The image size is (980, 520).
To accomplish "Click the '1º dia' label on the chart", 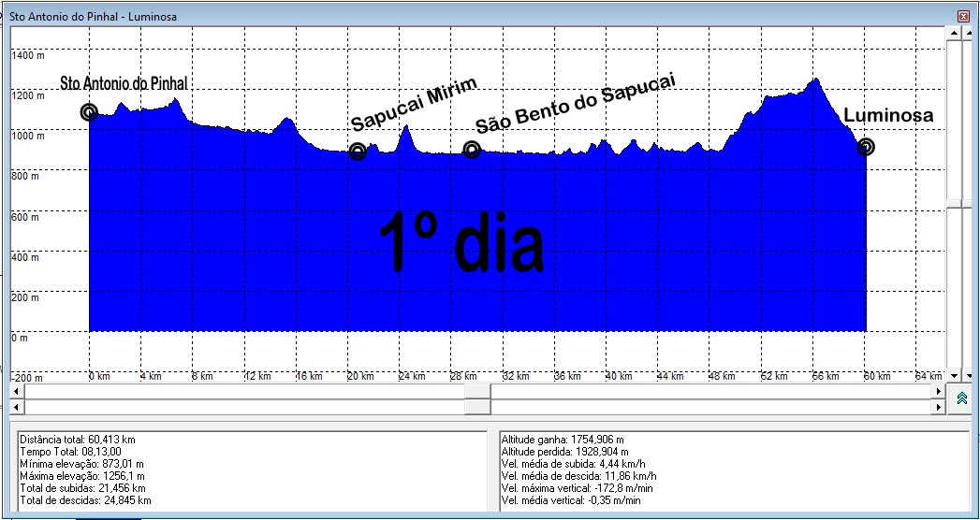I will 461,243.
